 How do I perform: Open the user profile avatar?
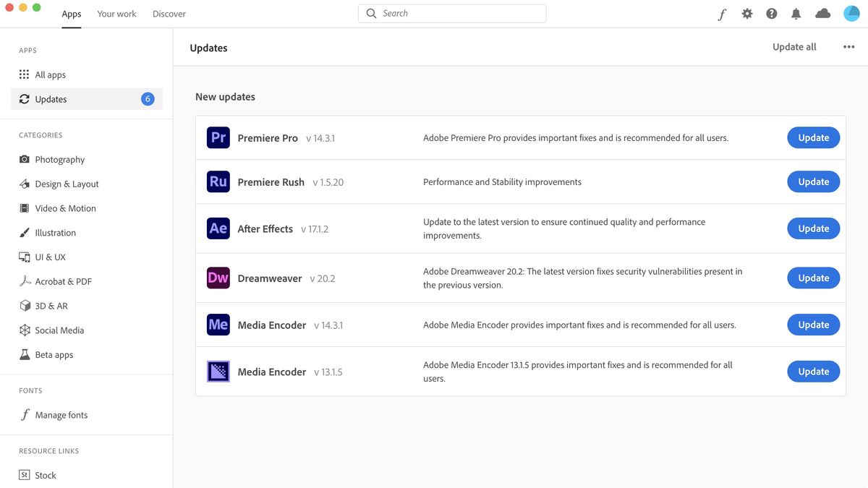pyautogui.click(x=851, y=14)
